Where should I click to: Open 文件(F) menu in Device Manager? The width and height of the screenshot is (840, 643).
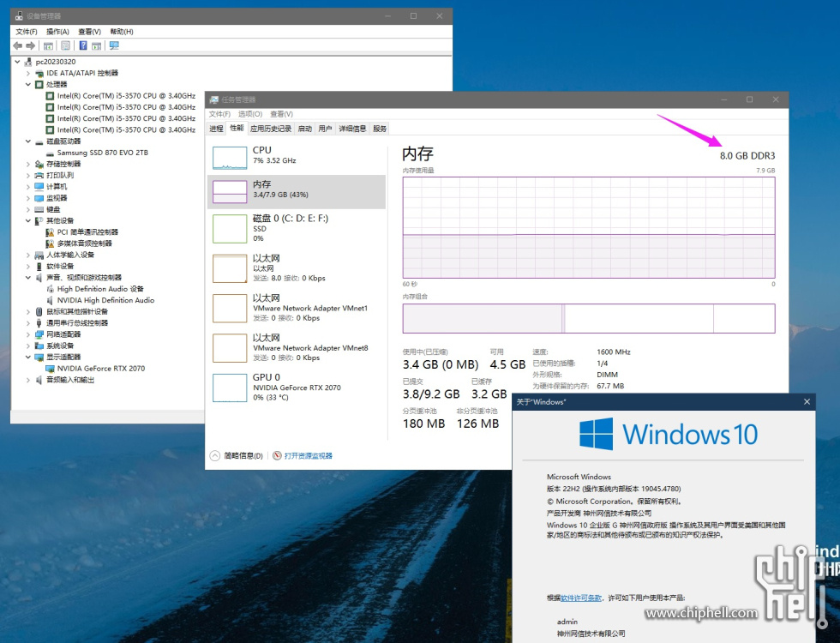[27, 32]
